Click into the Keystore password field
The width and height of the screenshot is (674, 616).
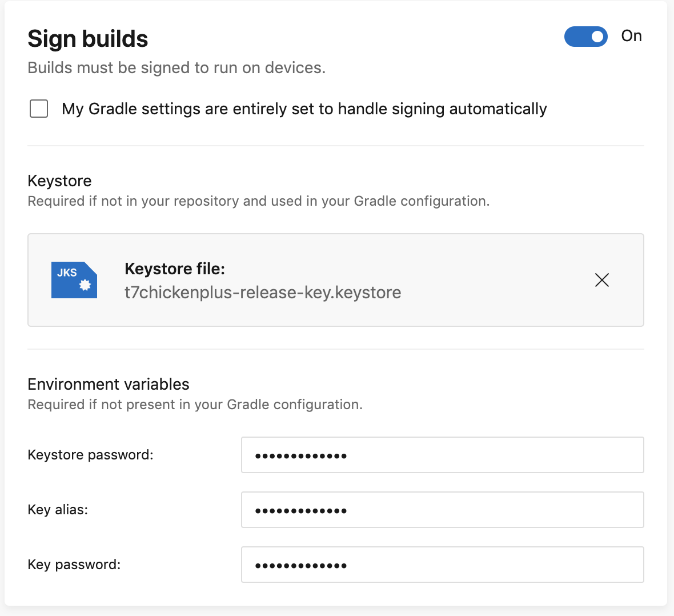[x=442, y=455]
